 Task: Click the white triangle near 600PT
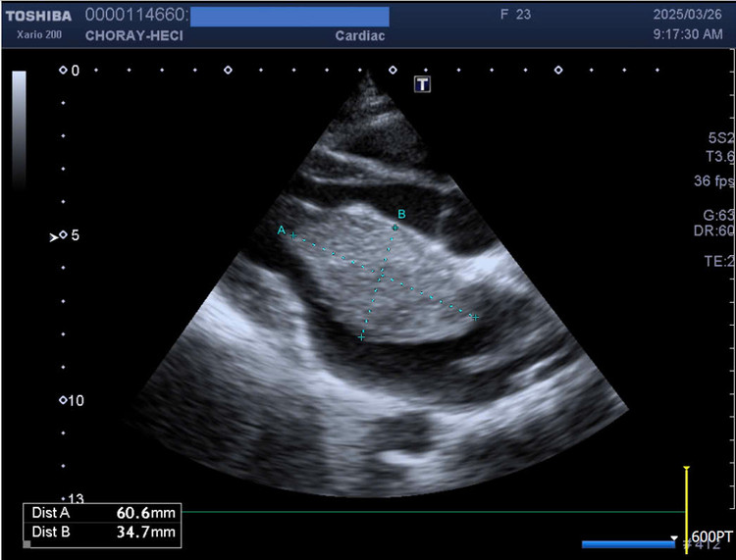click(x=672, y=538)
